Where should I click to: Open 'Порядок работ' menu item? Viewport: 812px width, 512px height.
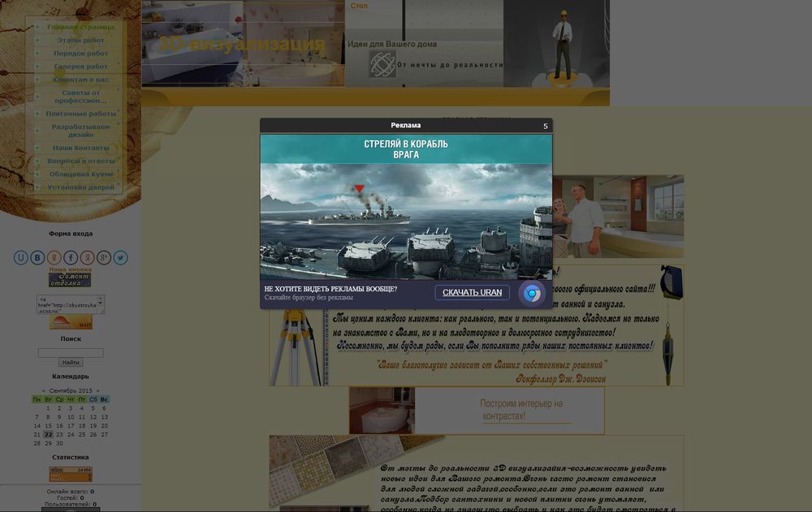coord(80,54)
